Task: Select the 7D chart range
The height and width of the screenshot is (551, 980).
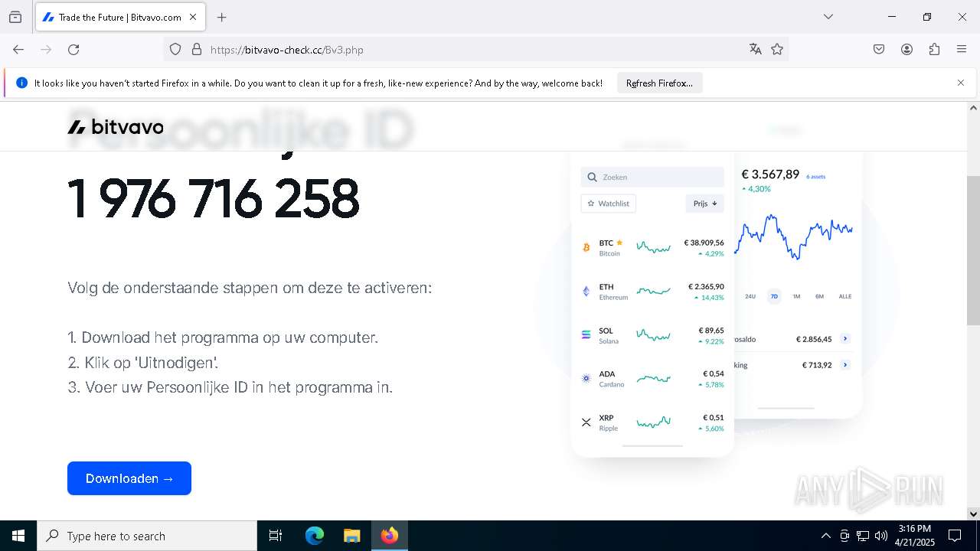Action: pos(774,296)
